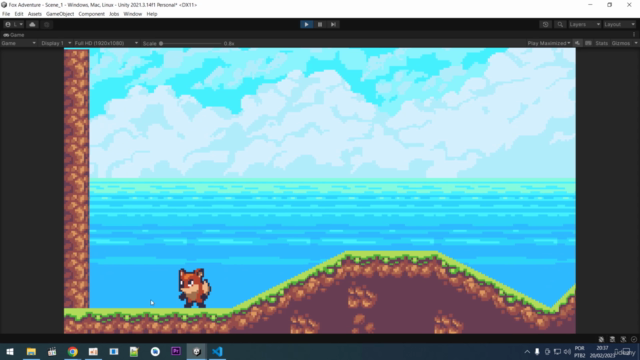Click the Unity search magnifier icon
The image size is (640, 360).
coord(560,24)
